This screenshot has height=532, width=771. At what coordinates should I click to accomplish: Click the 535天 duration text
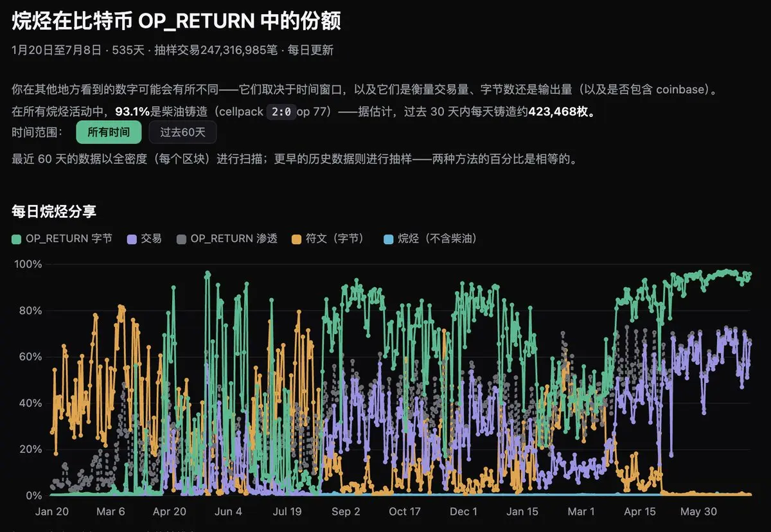(x=128, y=49)
